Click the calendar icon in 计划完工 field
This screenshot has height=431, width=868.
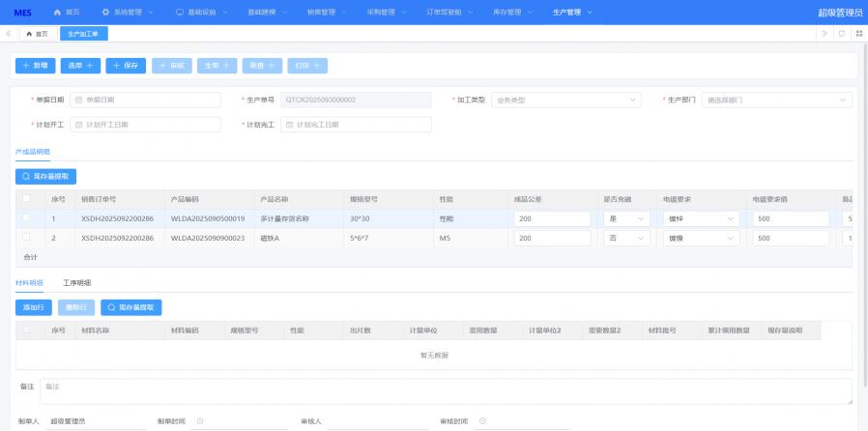[288, 125]
